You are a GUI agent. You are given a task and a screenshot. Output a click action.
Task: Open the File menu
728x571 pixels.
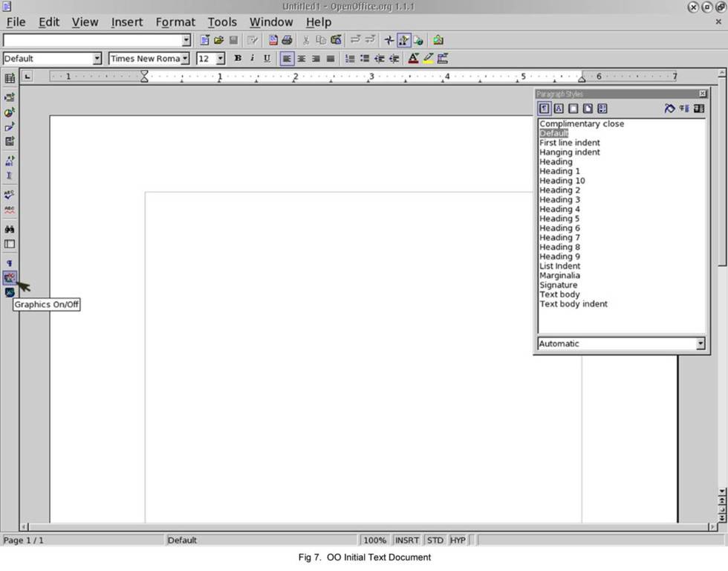[x=16, y=22]
